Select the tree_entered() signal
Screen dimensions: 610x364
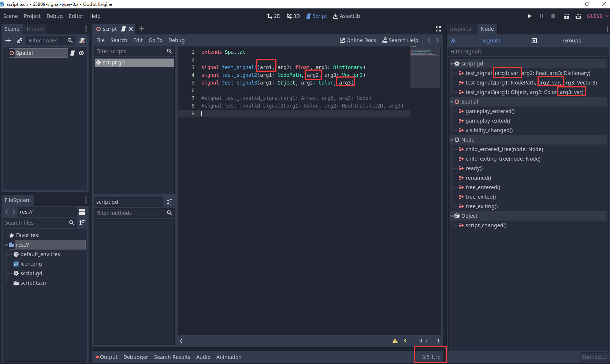pyautogui.click(x=483, y=187)
